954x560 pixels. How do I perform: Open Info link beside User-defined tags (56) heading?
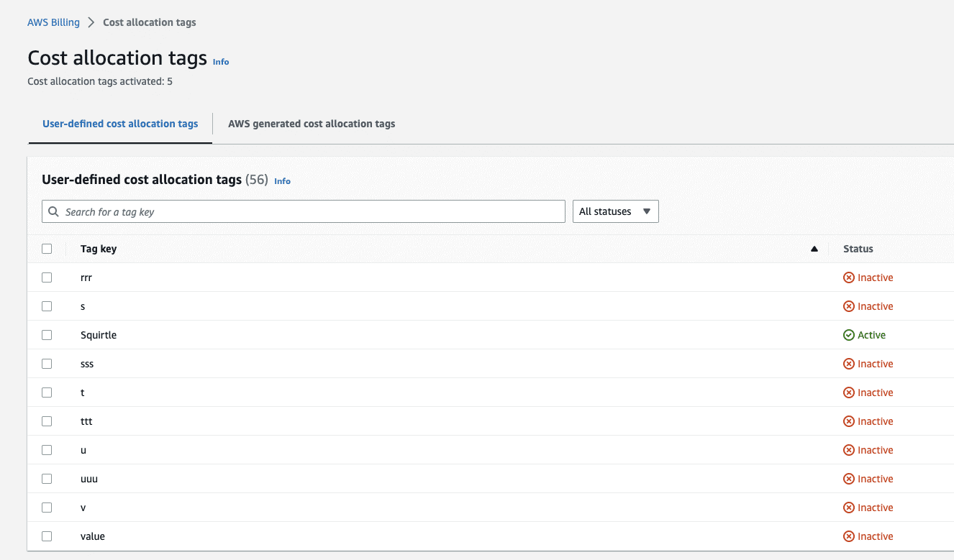click(x=283, y=181)
